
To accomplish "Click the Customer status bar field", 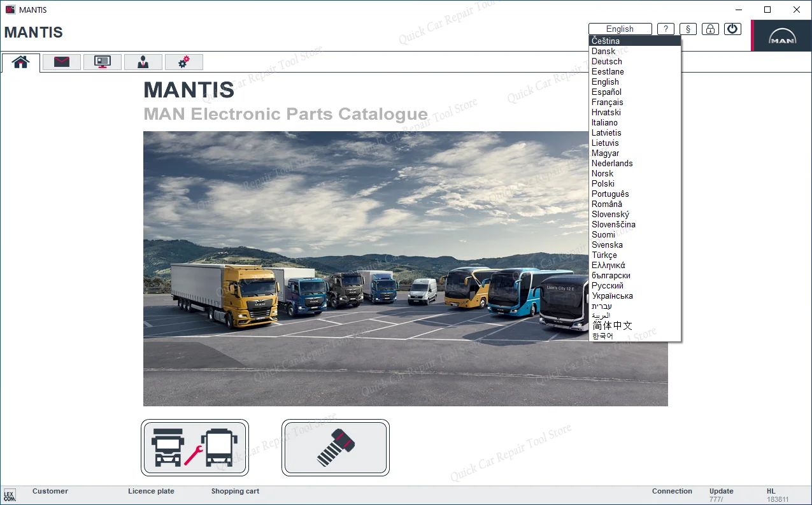I will 50,491.
